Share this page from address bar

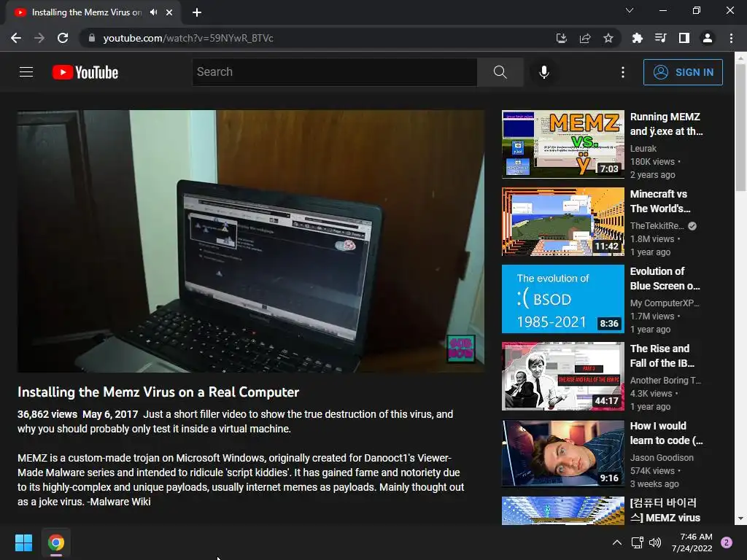(x=585, y=38)
